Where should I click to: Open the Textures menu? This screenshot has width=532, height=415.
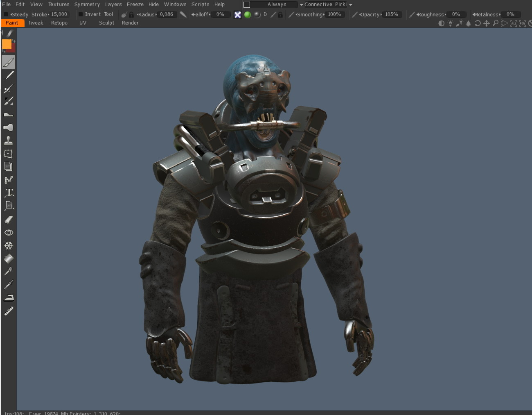click(x=59, y=5)
